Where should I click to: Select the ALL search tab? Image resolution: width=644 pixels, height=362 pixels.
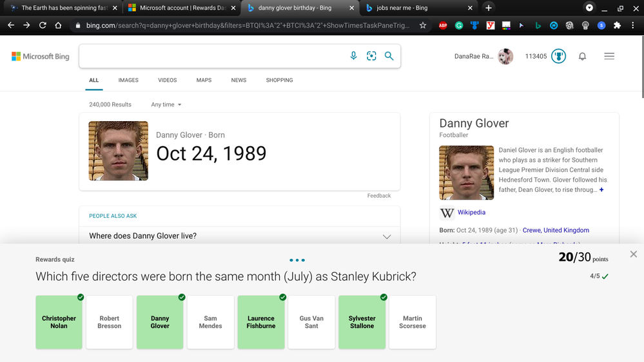point(93,80)
